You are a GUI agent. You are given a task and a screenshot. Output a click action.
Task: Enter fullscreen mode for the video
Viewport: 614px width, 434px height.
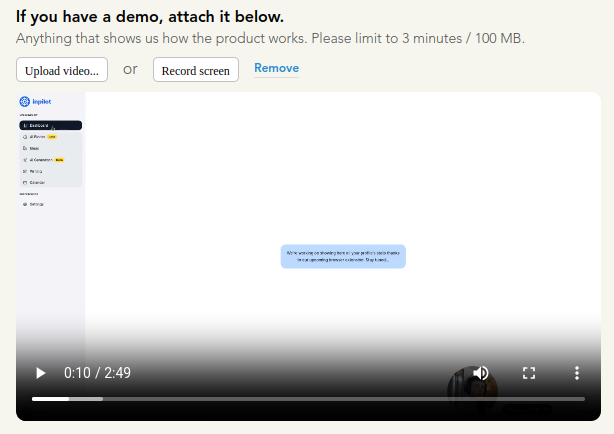click(529, 373)
